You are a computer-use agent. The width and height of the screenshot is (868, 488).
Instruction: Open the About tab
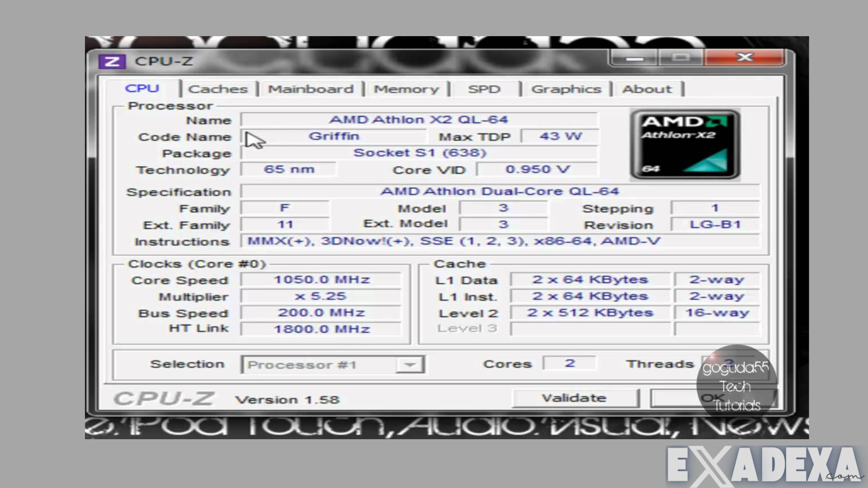pyautogui.click(x=647, y=89)
